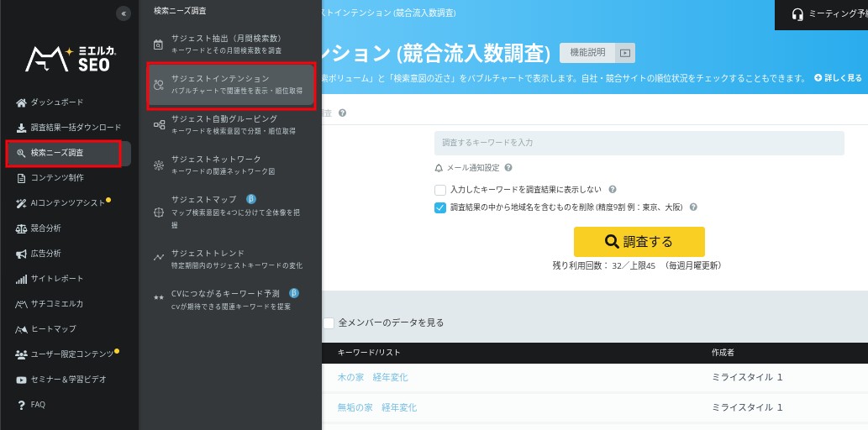868x430 pixels.
Task: Enable 入力したキーワードを調査結果に表示しない checkbox
Action: 440,190
